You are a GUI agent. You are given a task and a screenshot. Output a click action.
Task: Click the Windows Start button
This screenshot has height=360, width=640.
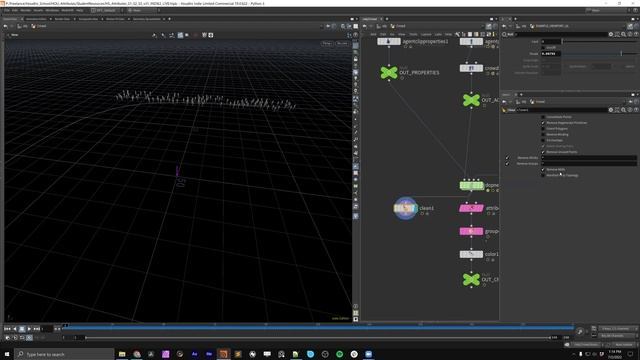tap(7, 354)
